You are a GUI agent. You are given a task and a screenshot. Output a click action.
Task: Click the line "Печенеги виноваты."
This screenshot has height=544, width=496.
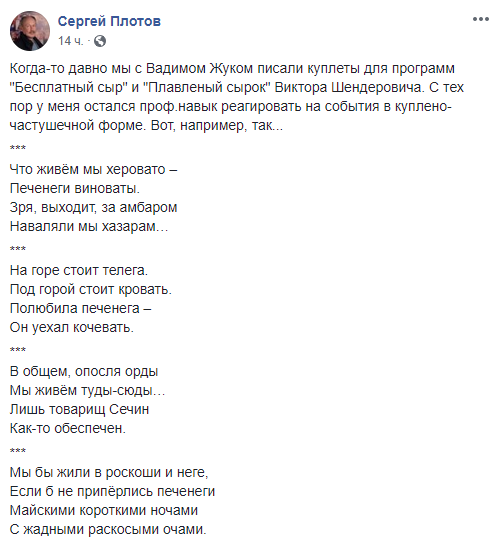75,188
